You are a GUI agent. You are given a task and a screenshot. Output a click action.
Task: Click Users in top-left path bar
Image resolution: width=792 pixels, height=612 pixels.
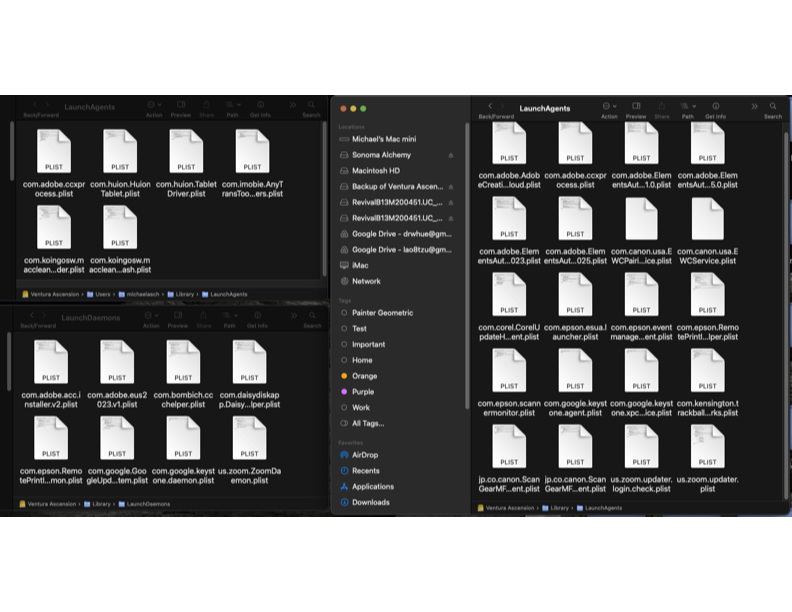click(x=98, y=294)
